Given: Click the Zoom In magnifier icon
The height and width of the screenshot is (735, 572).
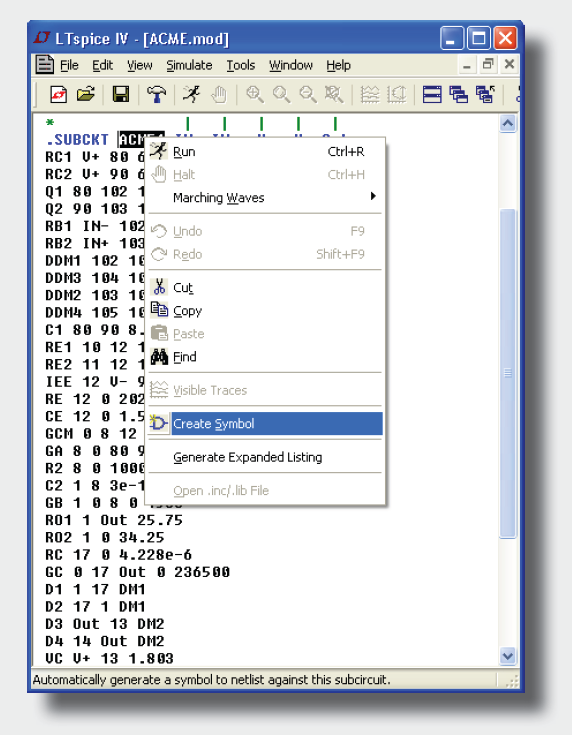Looking at the screenshot, I should pos(255,95).
